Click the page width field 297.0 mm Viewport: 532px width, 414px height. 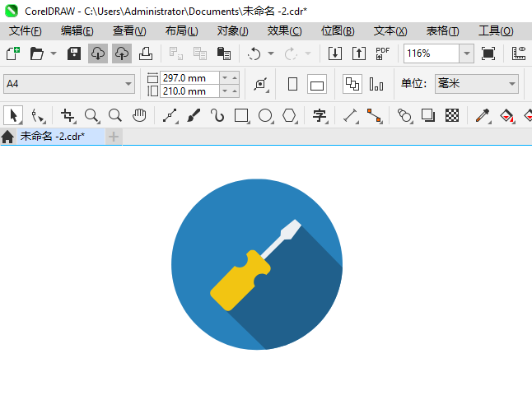point(189,78)
